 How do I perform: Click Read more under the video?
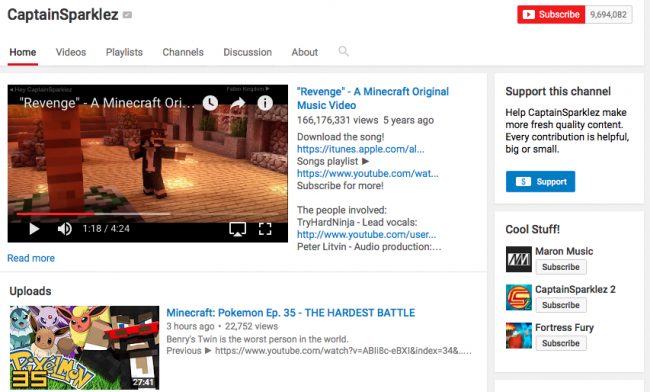[x=31, y=258]
